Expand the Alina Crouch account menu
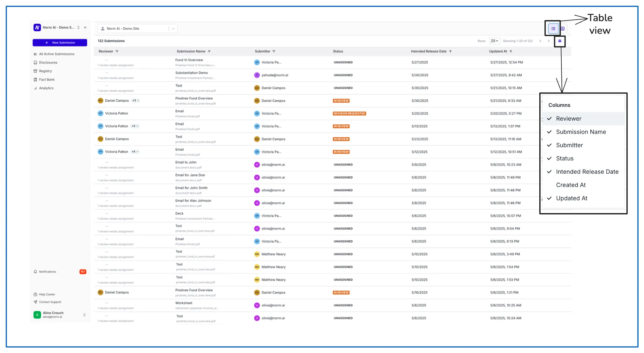644x353 pixels. [84, 315]
